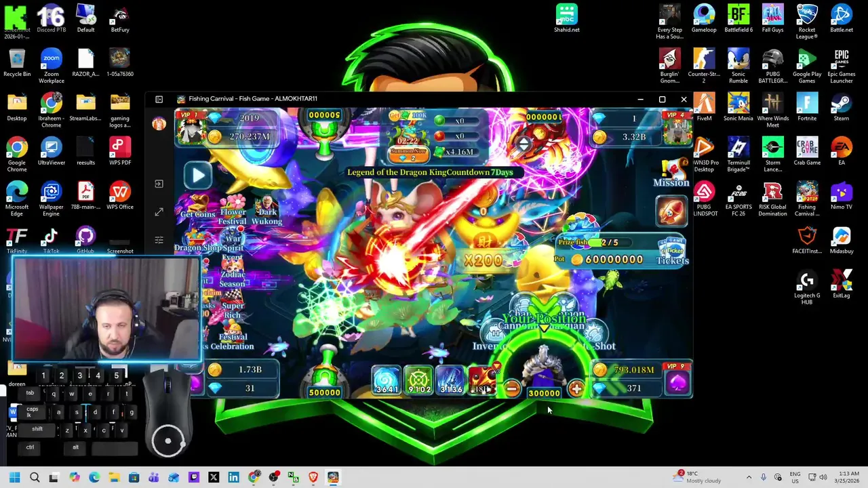Open the clock showing 1:13 AM
The height and width of the screenshot is (488, 868).
click(846, 477)
